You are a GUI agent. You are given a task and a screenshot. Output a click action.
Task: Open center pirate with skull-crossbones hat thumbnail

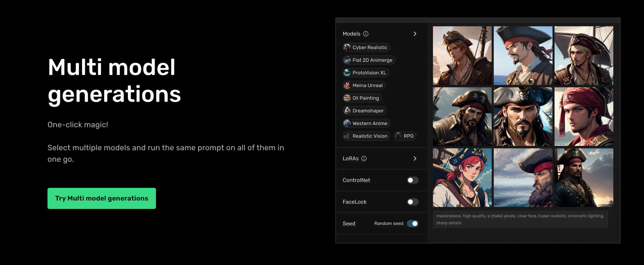click(x=523, y=117)
